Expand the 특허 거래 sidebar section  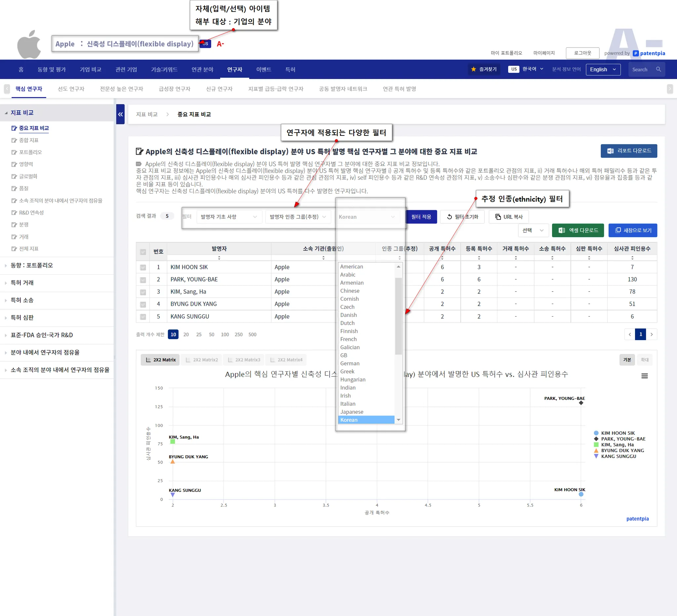pos(22,283)
